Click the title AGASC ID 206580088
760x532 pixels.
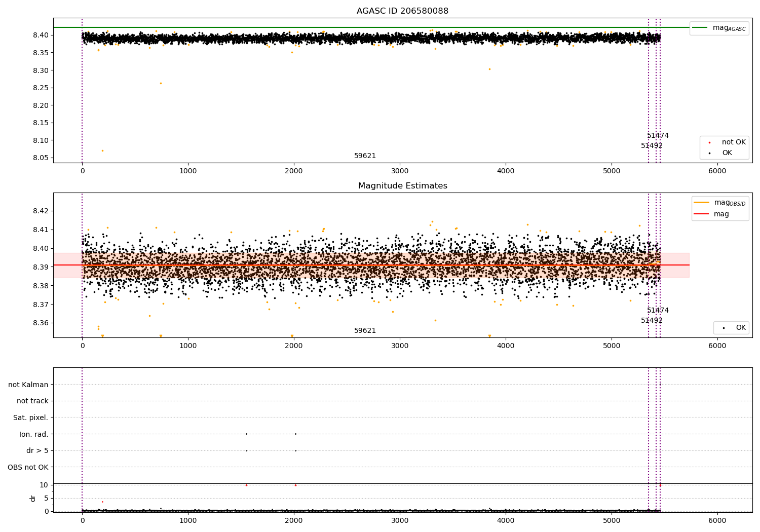point(402,11)
